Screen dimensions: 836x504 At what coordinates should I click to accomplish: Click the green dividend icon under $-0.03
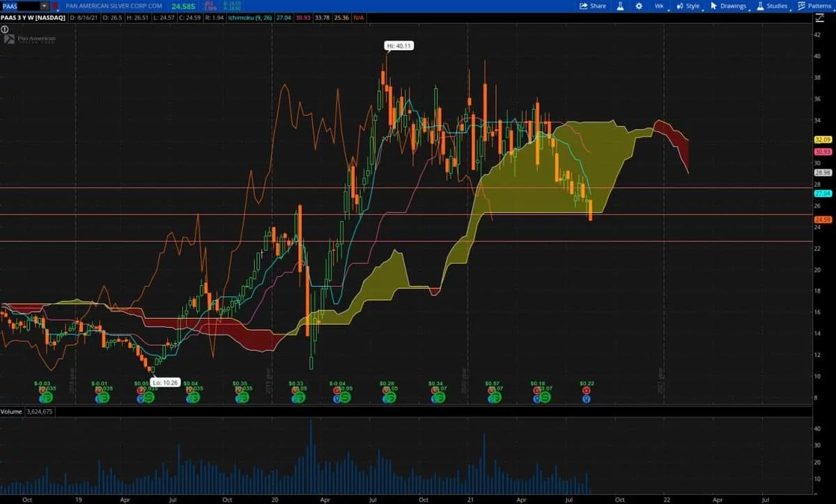point(48,397)
